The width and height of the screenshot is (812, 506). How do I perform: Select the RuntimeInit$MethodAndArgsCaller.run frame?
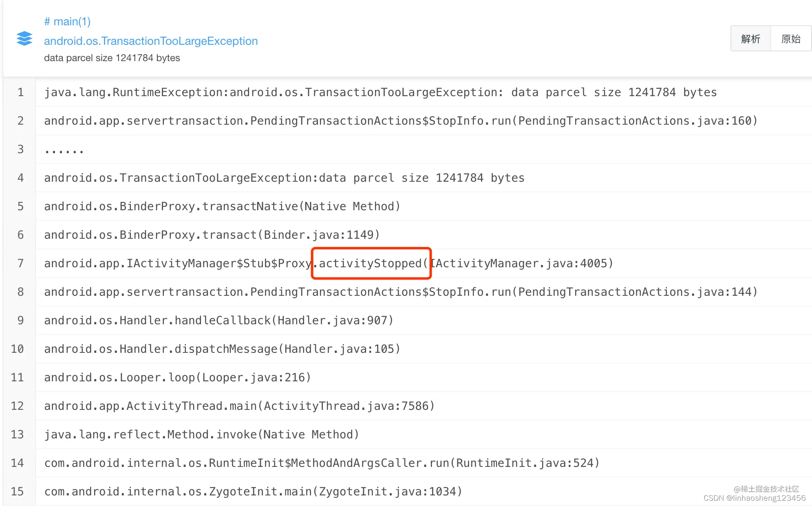click(x=322, y=463)
